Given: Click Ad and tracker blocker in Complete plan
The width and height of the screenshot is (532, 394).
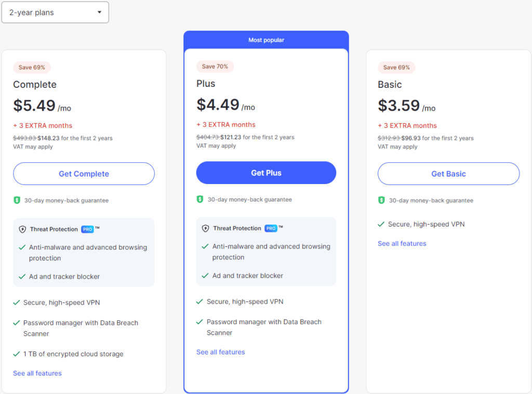Looking at the screenshot, I should (64, 277).
